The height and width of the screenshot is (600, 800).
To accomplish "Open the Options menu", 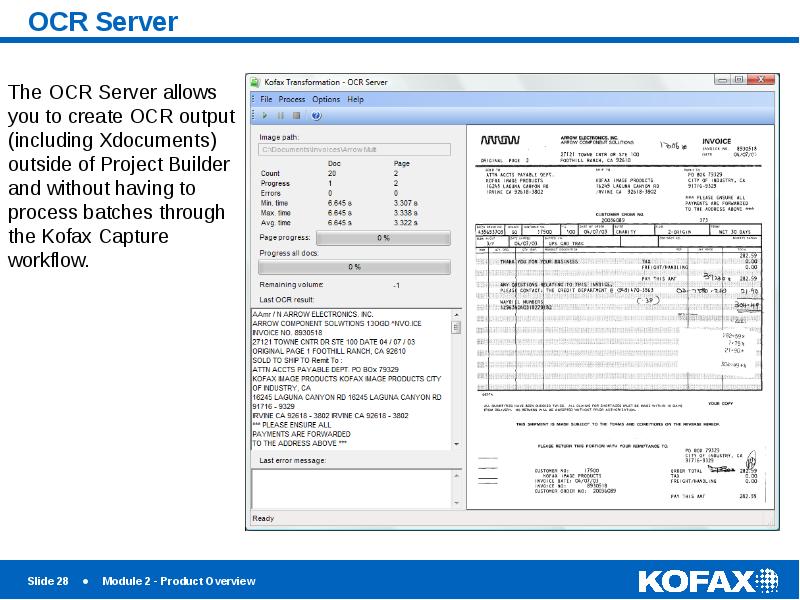I will [x=325, y=99].
